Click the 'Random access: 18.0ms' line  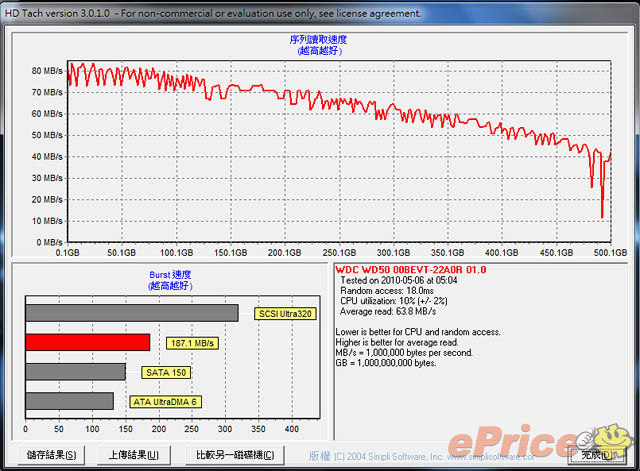[387, 291]
